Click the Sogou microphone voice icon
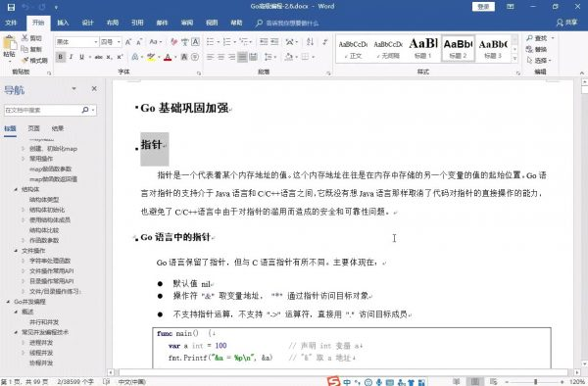This screenshot has width=588, height=386. [x=379, y=382]
